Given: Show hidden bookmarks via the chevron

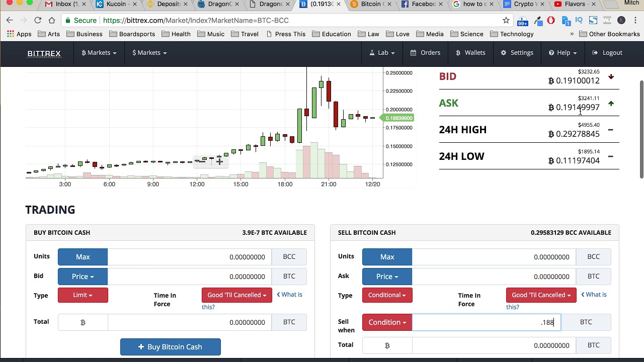Looking at the screenshot, I should (572, 34).
